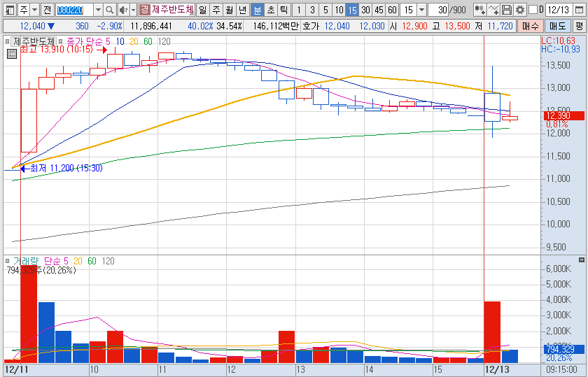The image size is (588, 377).
Task: Select the 분 minute chart toggle
Action: coord(258,10)
